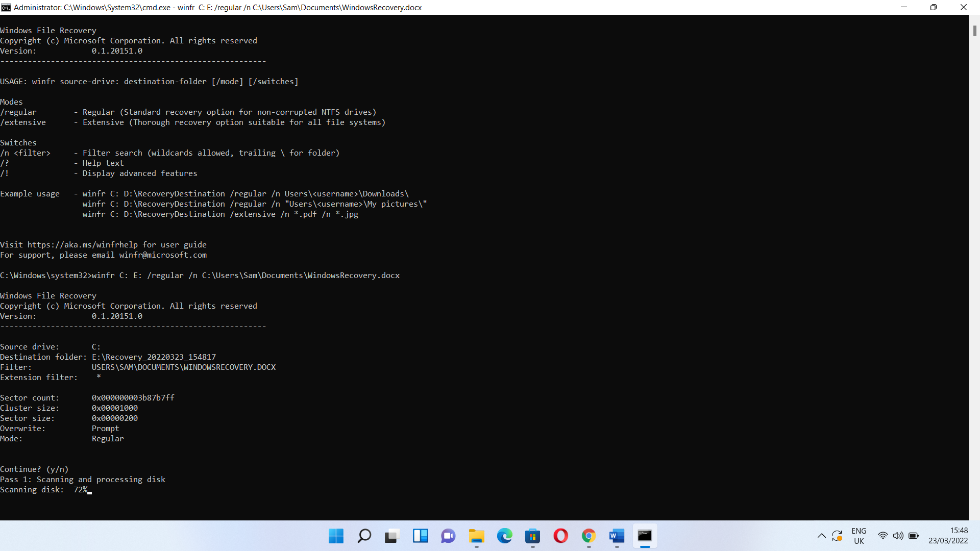Switch to Google Chrome on taskbar
Viewport: 980px width, 551px height.
click(x=589, y=536)
